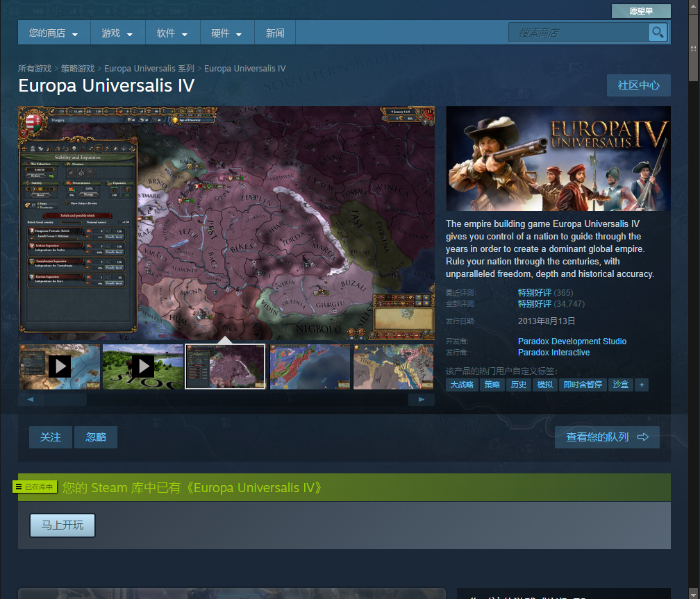Click the plus icon to add tag
This screenshot has height=599, width=700.
[x=641, y=385]
